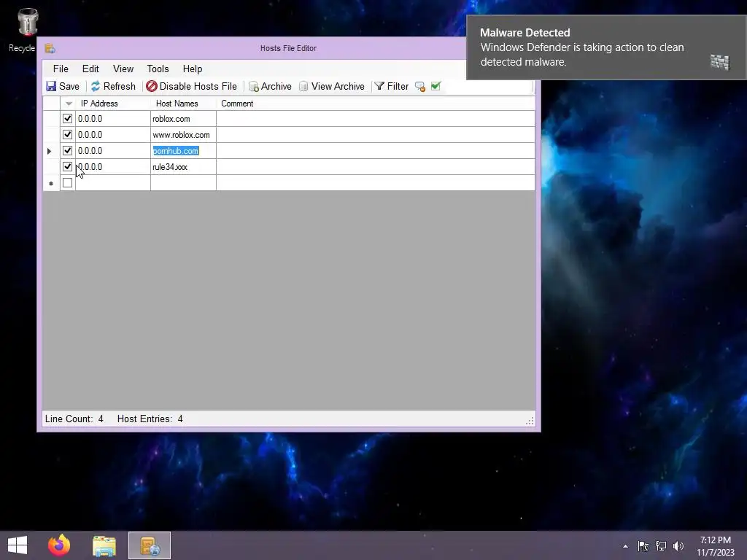This screenshot has width=747, height=560.
Task: Open the Help menu
Action: [193, 69]
